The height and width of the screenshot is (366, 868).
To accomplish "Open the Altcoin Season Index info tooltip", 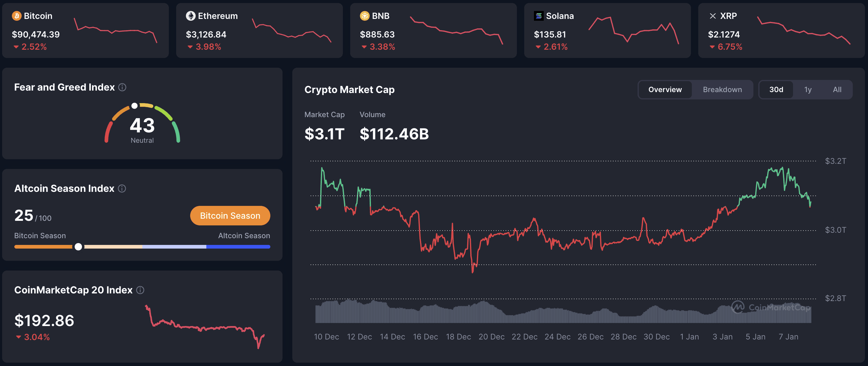I will (x=122, y=188).
